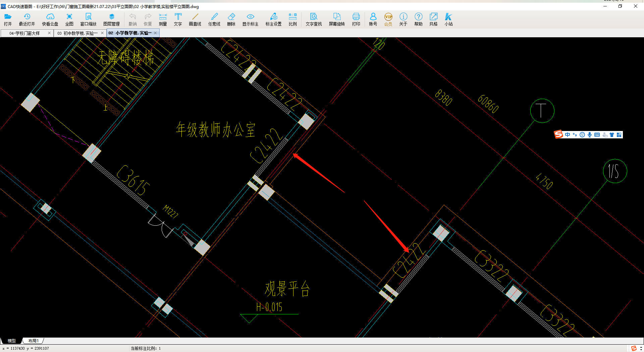Click the 60860 dimension text
Image resolution: width=644 pixels, height=352 pixels.
[488, 104]
